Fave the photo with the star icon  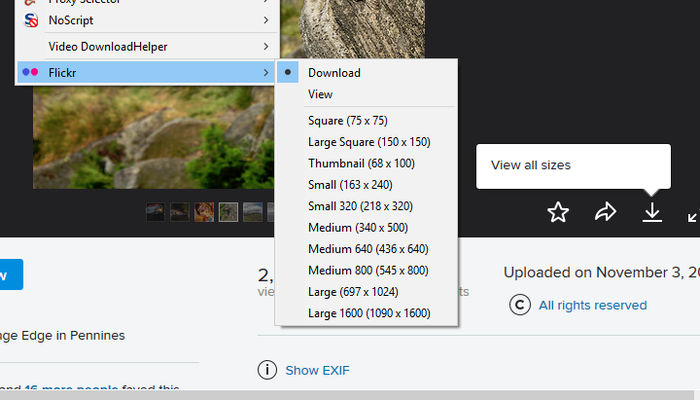(558, 212)
